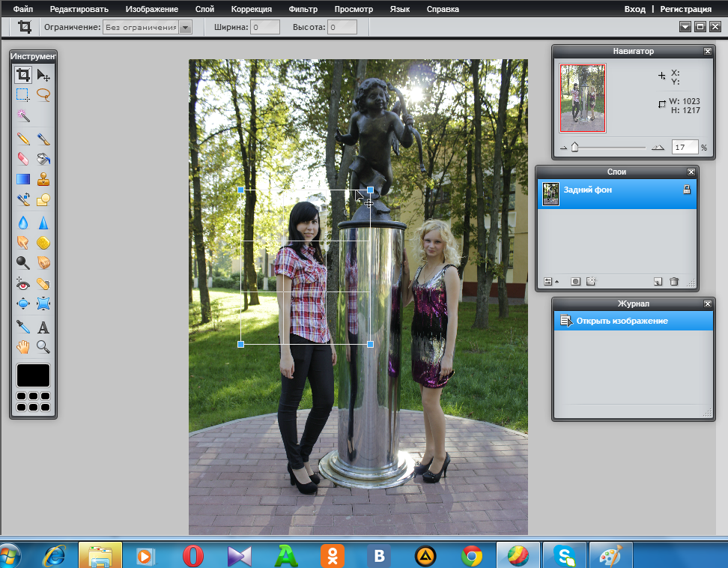Click the Navigator zoom slider handle
Viewport: 728px width, 568px height.
[574, 147]
